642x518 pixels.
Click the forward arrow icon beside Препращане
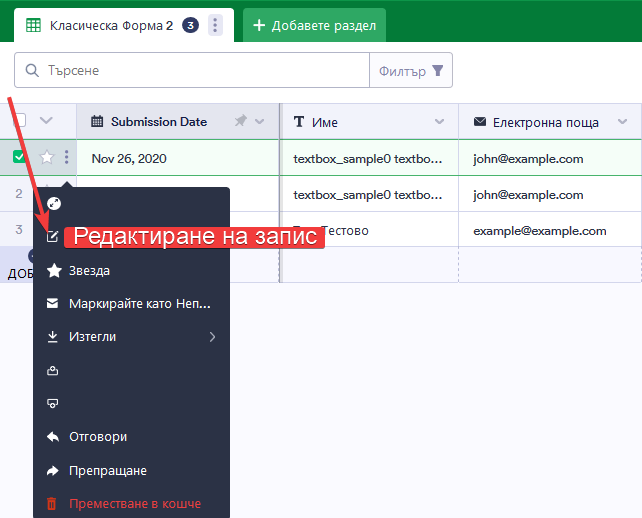pos(53,470)
